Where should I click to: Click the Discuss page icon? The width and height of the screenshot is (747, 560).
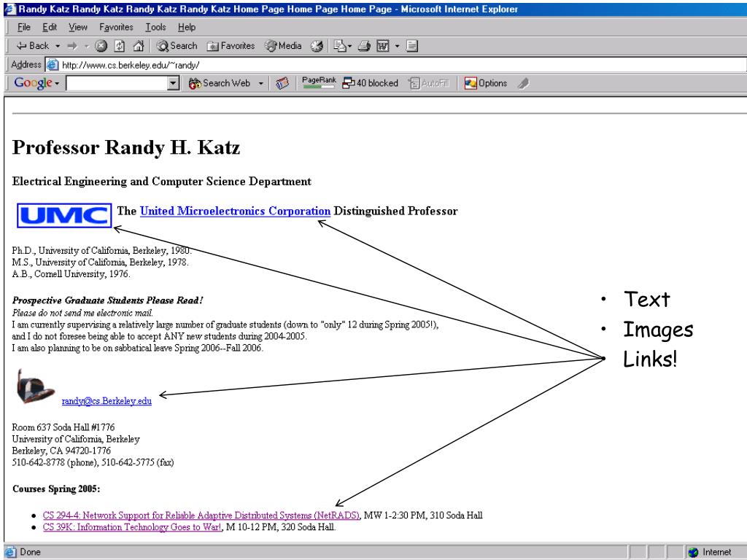pyautogui.click(x=412, y=46)
